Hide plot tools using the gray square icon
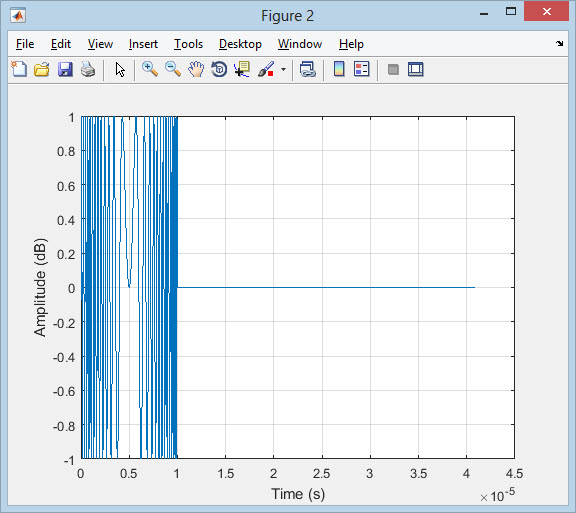 tap(393, 69)
